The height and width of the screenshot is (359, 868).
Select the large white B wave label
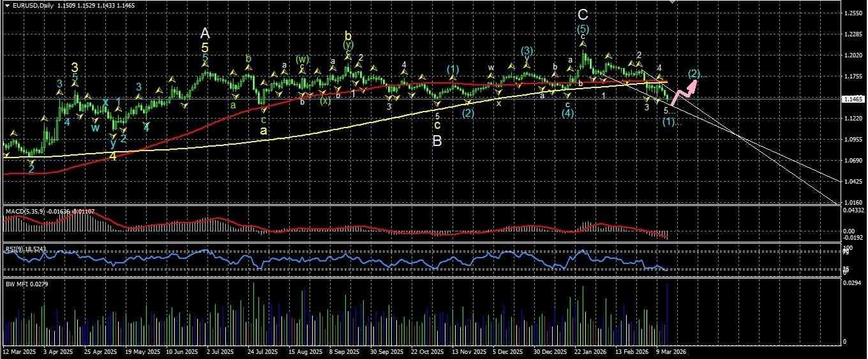(x=437, y=142)
